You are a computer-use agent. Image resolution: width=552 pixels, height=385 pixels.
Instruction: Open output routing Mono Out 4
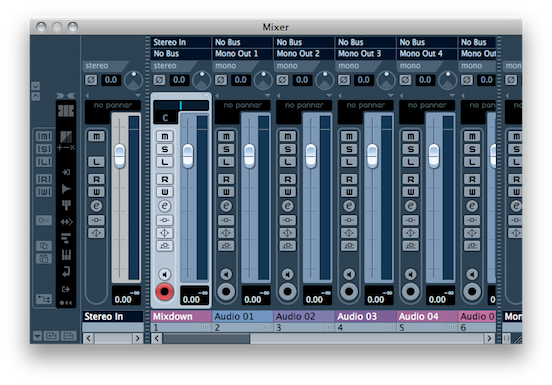pos(427,54)
